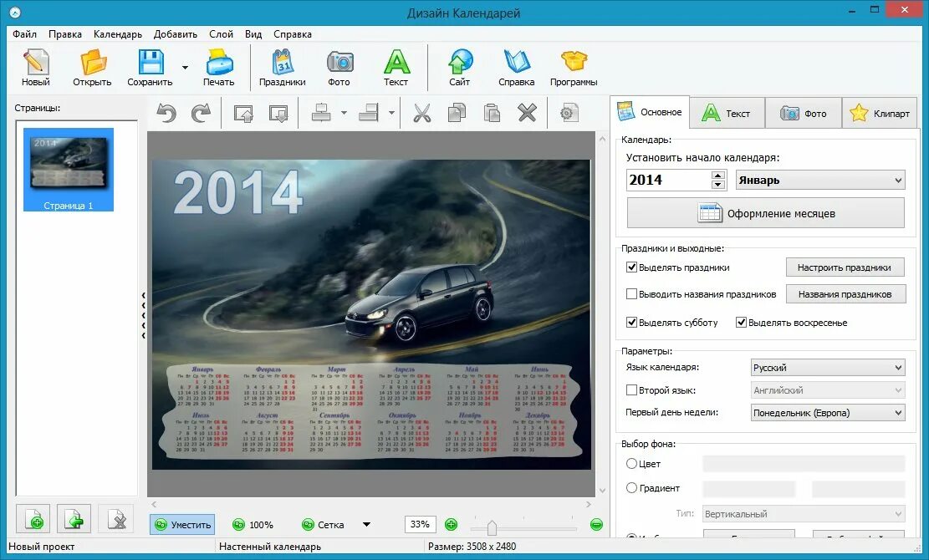929x560 pixels.
Task: Click Настроить праздники button
Action: (845, 267)
